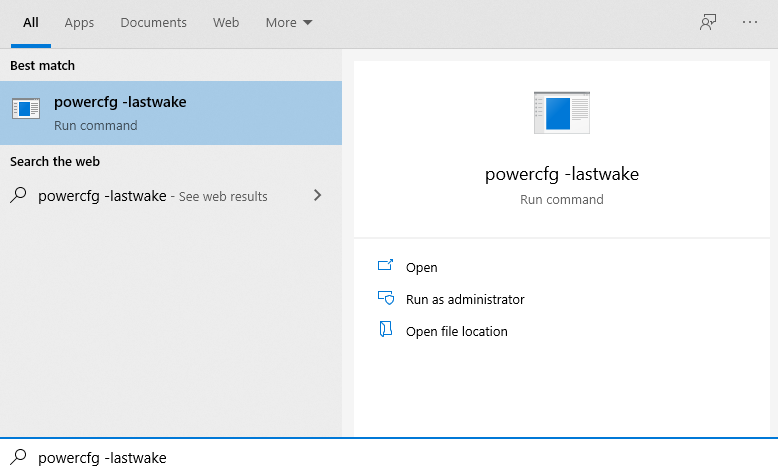
Task: Click the feedback icon in the top bar
Action: pos(708,22)
